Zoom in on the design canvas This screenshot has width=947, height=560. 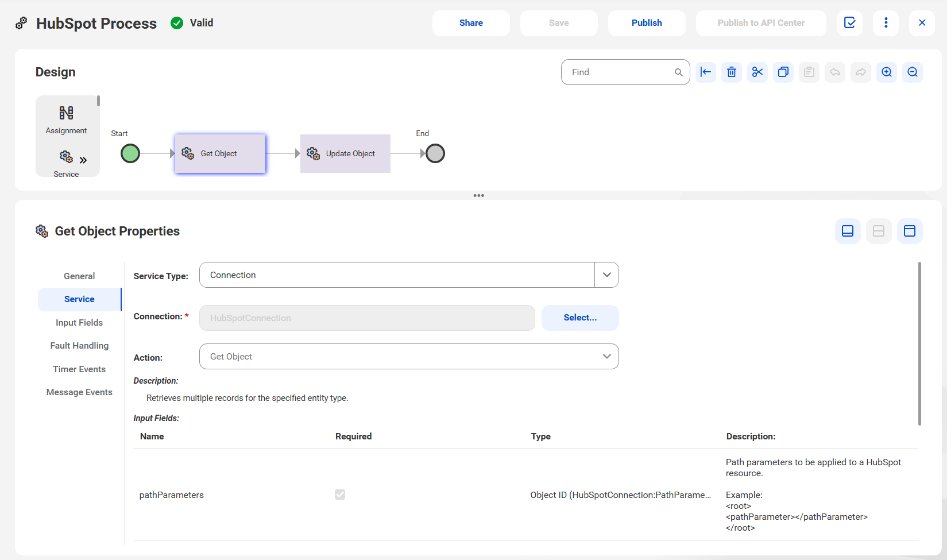point(887,72)
